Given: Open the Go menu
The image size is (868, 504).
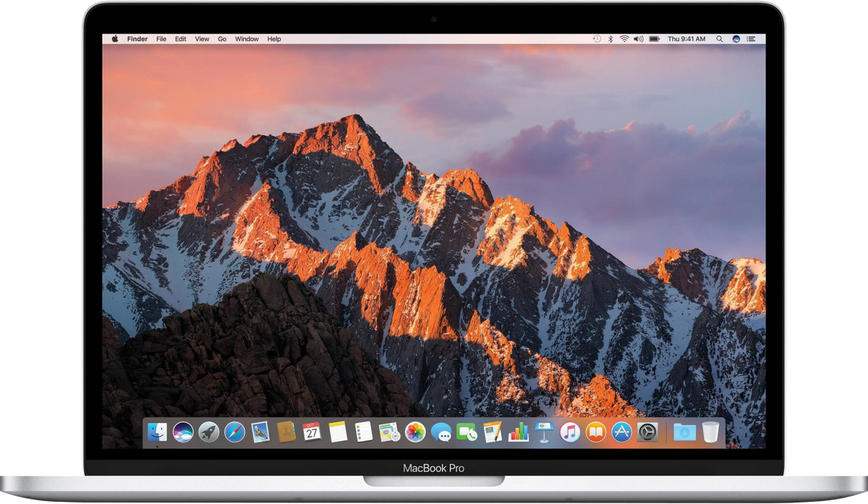Looking at the screenshot, I should [x=221, y=38].
